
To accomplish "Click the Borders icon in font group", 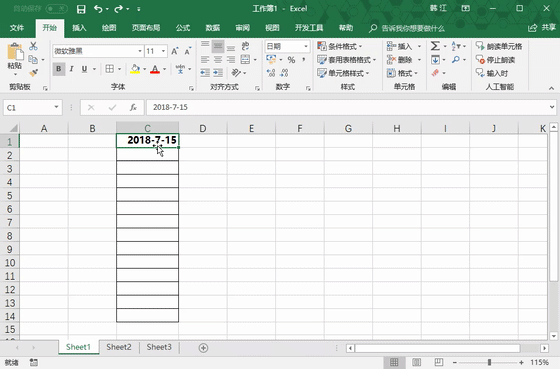I will pos(110,69).
